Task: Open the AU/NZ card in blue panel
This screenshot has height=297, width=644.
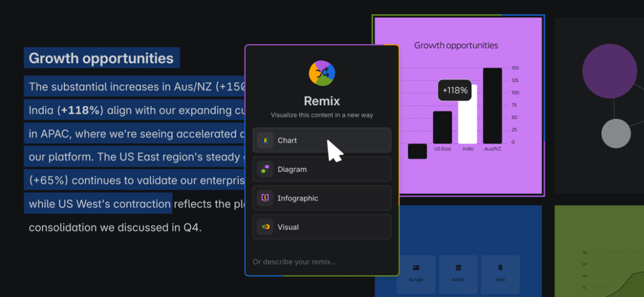Action: pos(458,274)
